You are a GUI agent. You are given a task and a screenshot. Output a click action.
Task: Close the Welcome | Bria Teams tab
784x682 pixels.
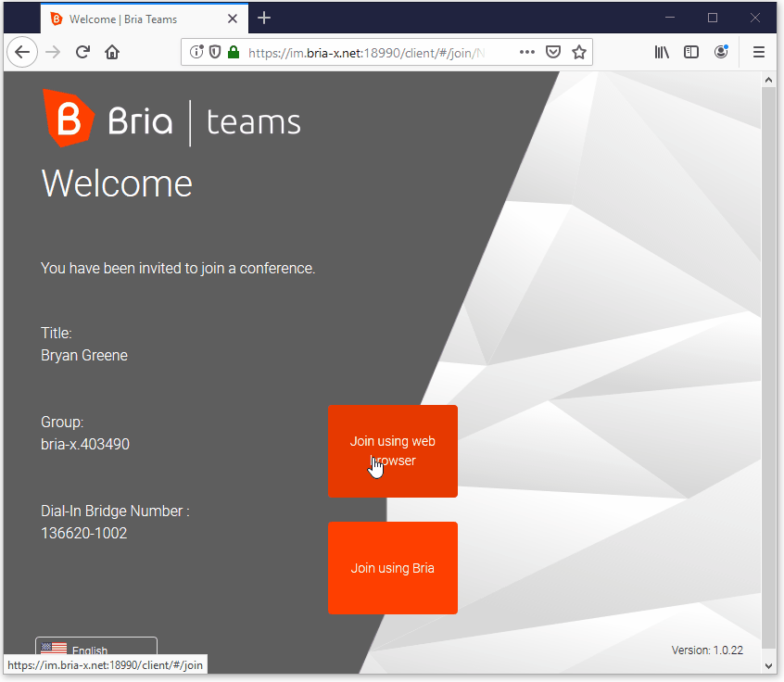(x=233, y=19)
